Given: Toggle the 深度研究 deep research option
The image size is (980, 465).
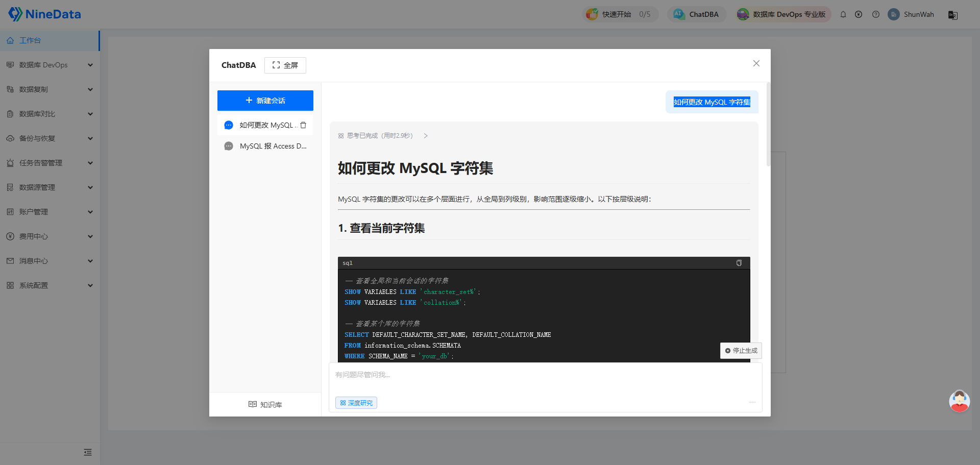Looking at the screenshot, I should 356,403.
